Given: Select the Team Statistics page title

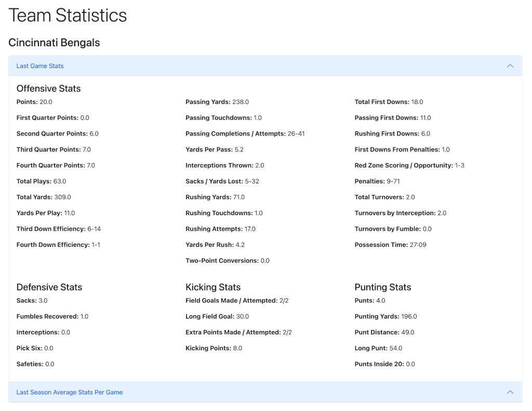Looking at the screenshot, I should (x=67, y=16).
